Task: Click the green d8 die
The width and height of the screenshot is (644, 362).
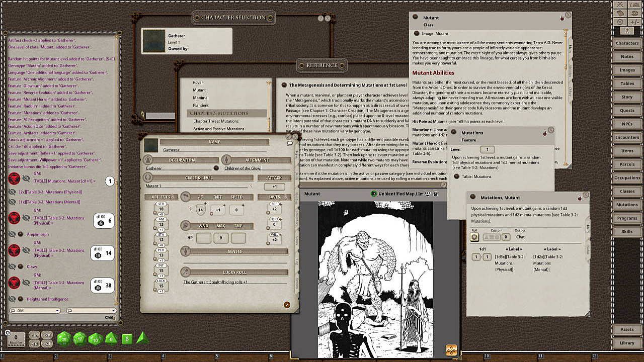Action: (111, 339)
